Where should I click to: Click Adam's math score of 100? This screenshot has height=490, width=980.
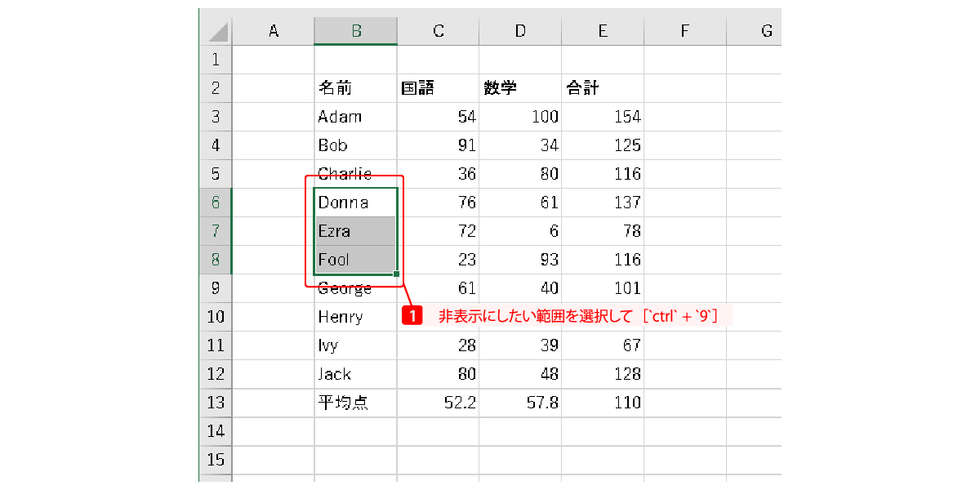click(x=521, y=117)
